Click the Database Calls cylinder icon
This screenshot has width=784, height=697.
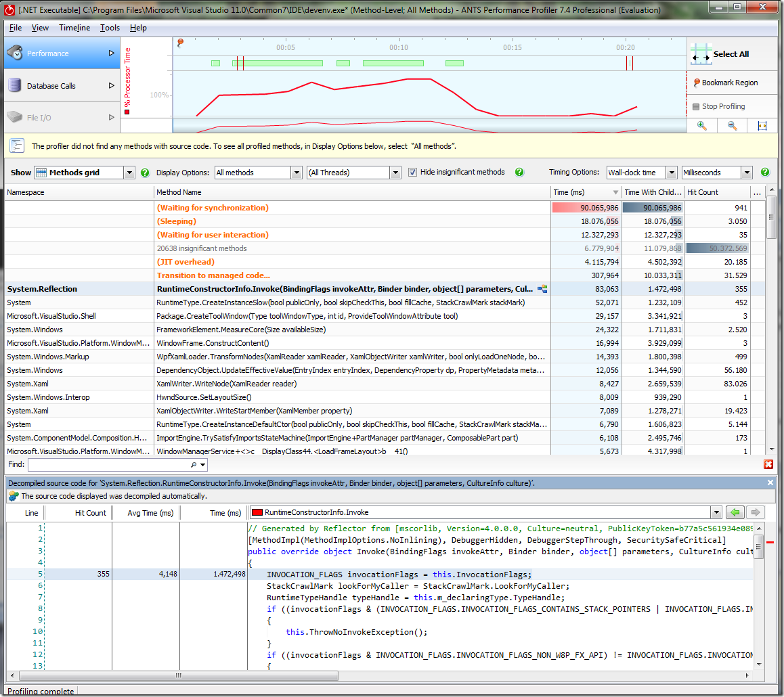tap(15, 85)
